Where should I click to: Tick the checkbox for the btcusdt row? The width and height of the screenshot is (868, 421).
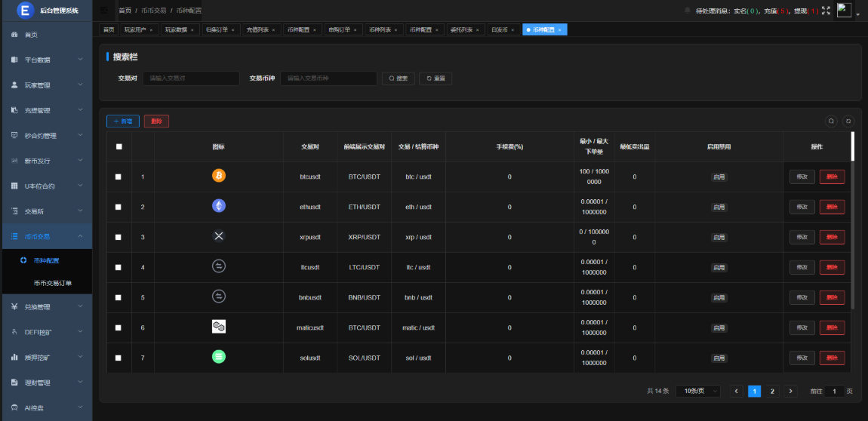(x=119, y=177)
